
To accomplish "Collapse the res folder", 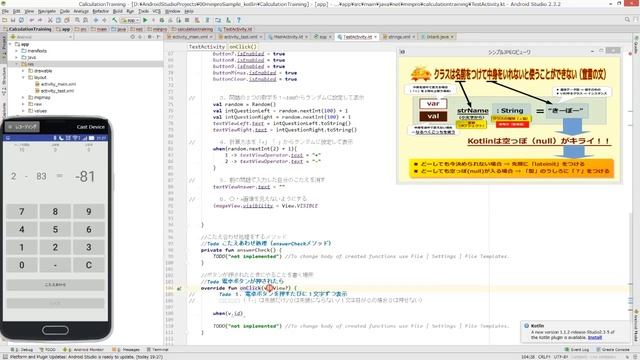I will [17, 64].
